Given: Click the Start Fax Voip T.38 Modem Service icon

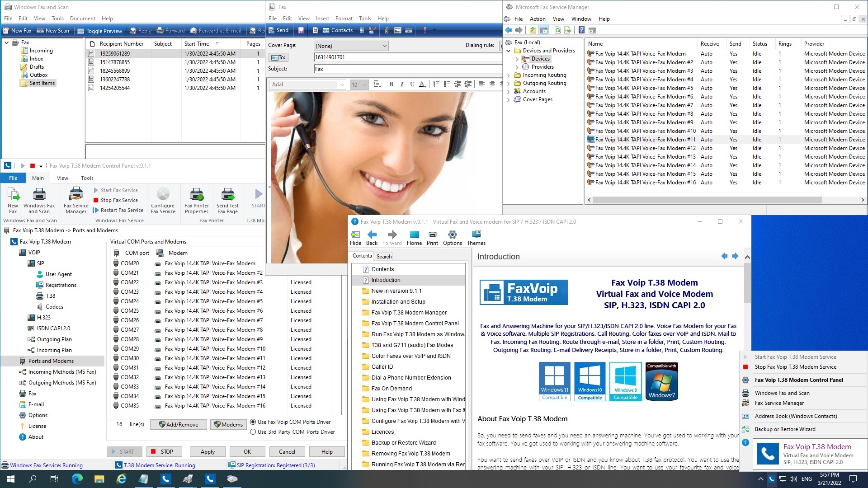Looking at the screenshot, I should tap(746, 357).
